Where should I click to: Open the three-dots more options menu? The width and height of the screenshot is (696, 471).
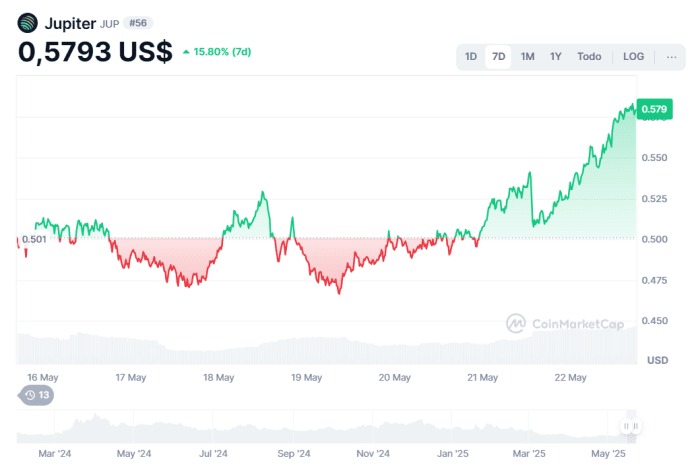click(x=671, y=57)
